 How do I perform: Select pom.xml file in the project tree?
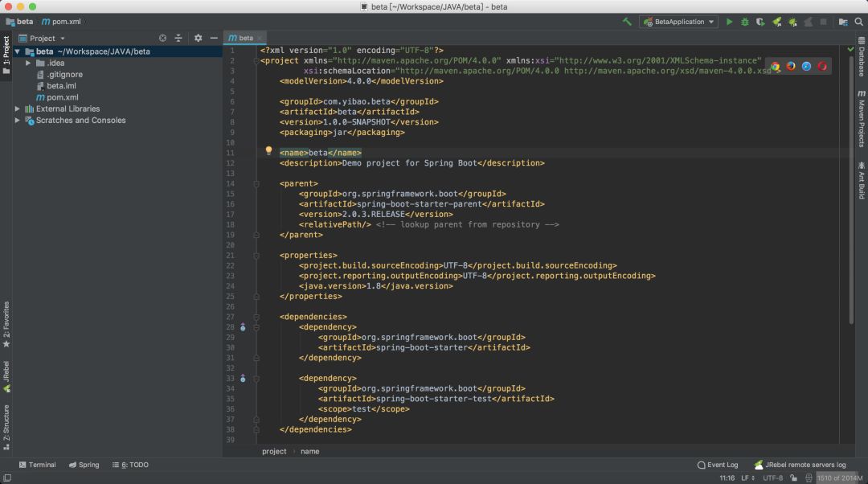62,97
